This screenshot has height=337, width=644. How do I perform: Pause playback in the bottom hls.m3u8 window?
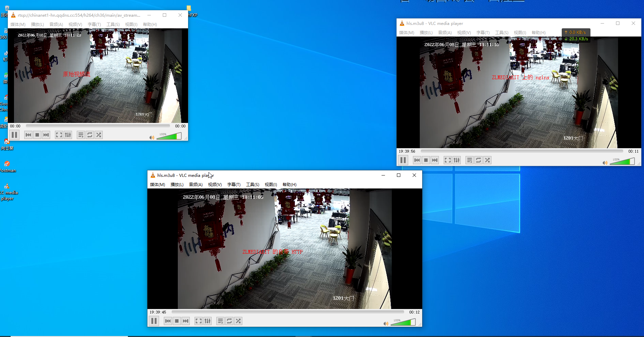tap(154, 321)
